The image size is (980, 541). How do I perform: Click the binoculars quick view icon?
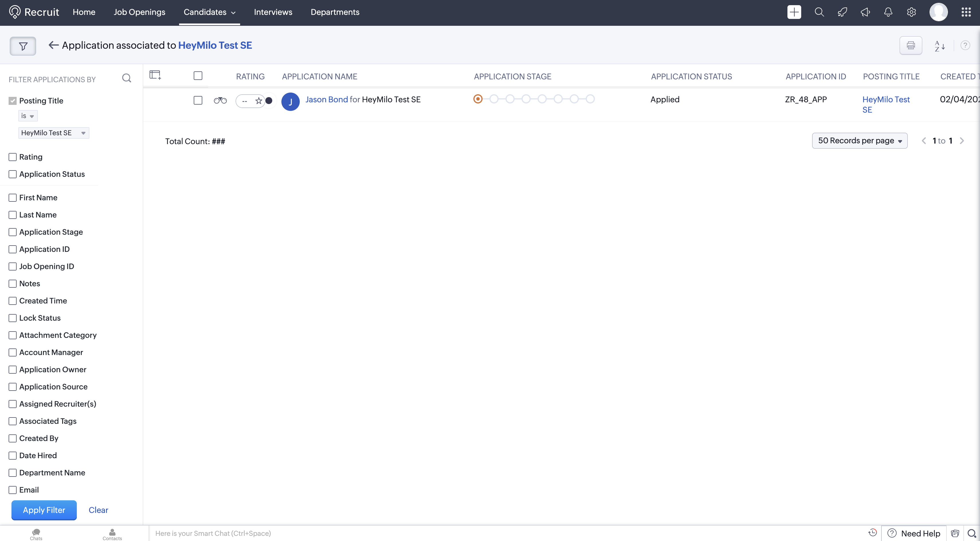pyautogui.click(x=220, y=101)
